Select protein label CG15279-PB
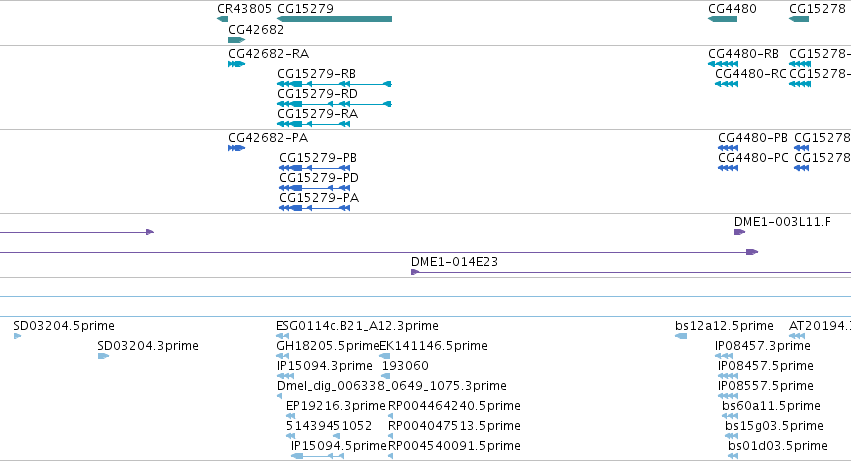Image resolution: width=851 pixels, height=461 pixels. (318, 158)
